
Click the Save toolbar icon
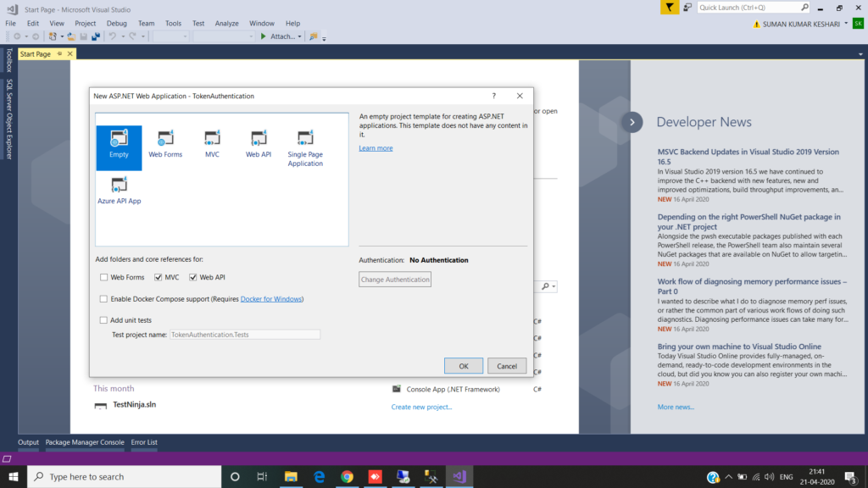pos(84,36)
